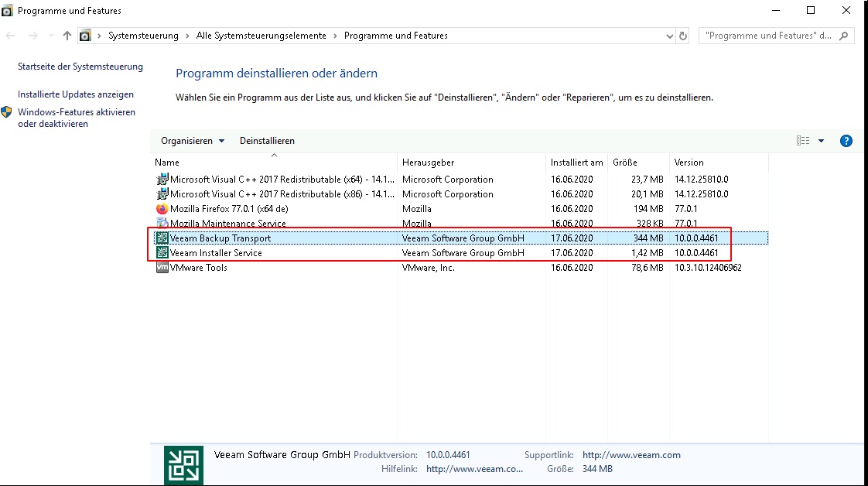Click the search magnifier icon
This screenshot has width=868, height=486.
coord(843,36)
